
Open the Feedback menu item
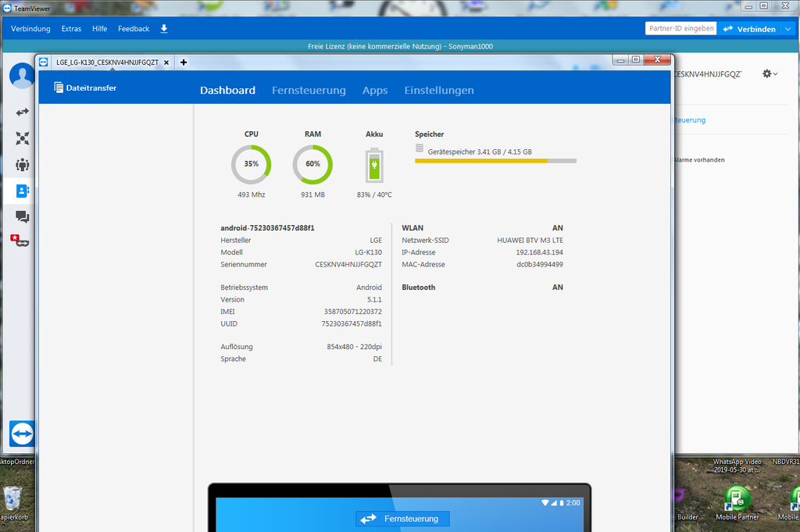tap(134, 29)
